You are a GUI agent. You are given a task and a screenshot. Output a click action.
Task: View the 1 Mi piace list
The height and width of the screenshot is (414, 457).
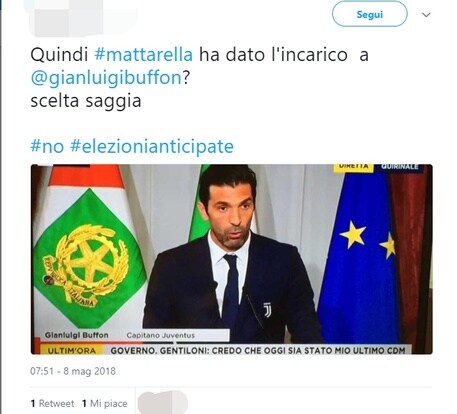click(x=105, y=403)
